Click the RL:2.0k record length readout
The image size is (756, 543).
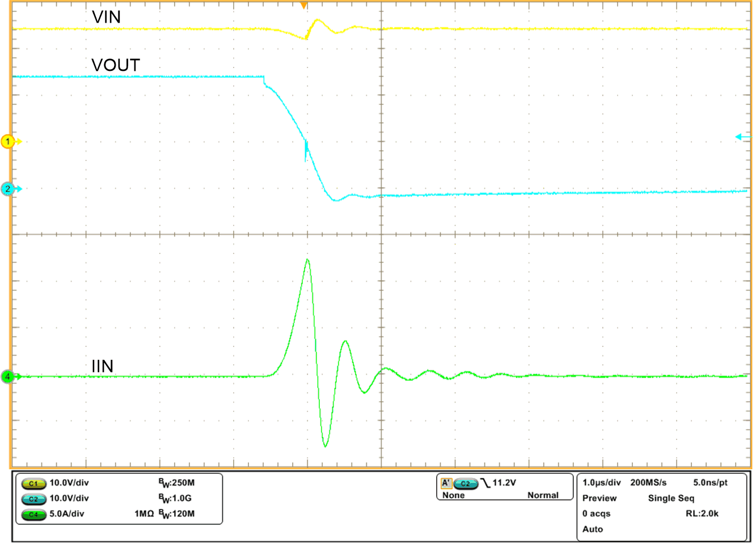tap(702, 514)
